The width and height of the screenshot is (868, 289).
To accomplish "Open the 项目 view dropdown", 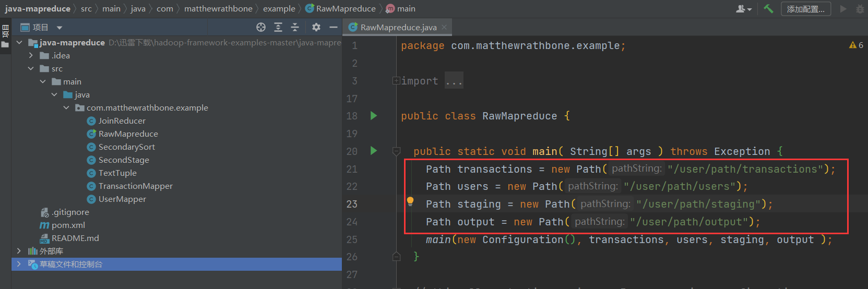I will pos(60,28).
